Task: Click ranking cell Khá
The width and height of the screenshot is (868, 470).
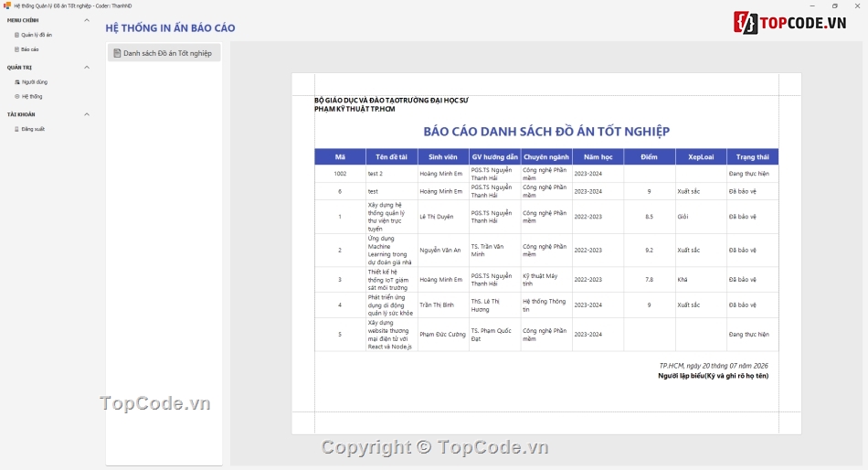Action: tap(701, 280)
